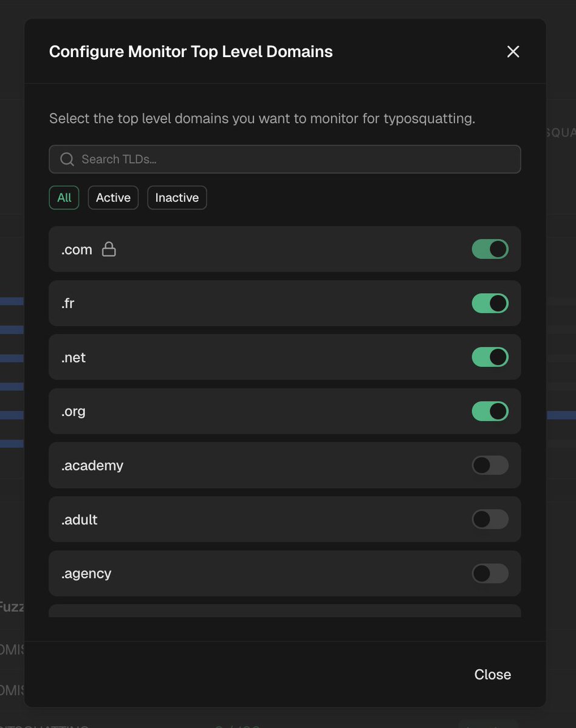576x728 pixels.
Task: Click the Close button
Action: (x=492, y=674)
